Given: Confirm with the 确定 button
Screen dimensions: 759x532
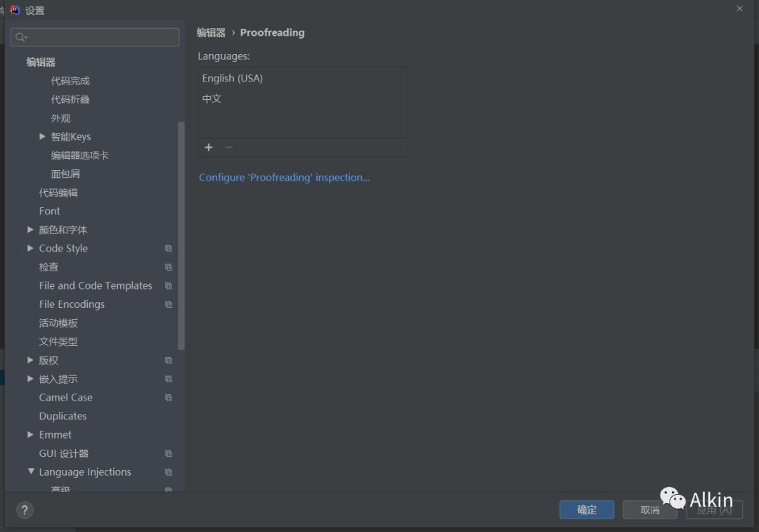Looking at the screenshot, I should pyautogui.click(x=587, y=510).
